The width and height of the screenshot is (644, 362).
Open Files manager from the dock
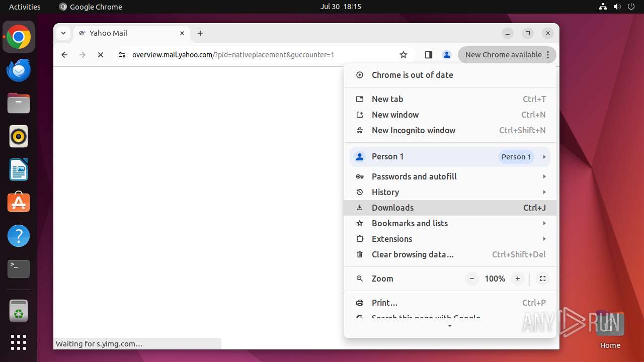(x=19, y=104)
